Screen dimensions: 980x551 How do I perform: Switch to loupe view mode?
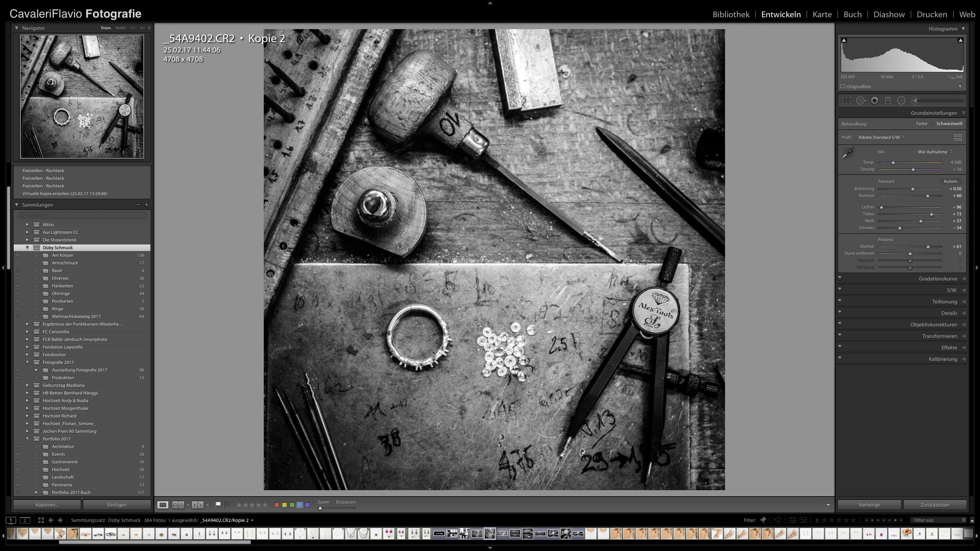163,505
